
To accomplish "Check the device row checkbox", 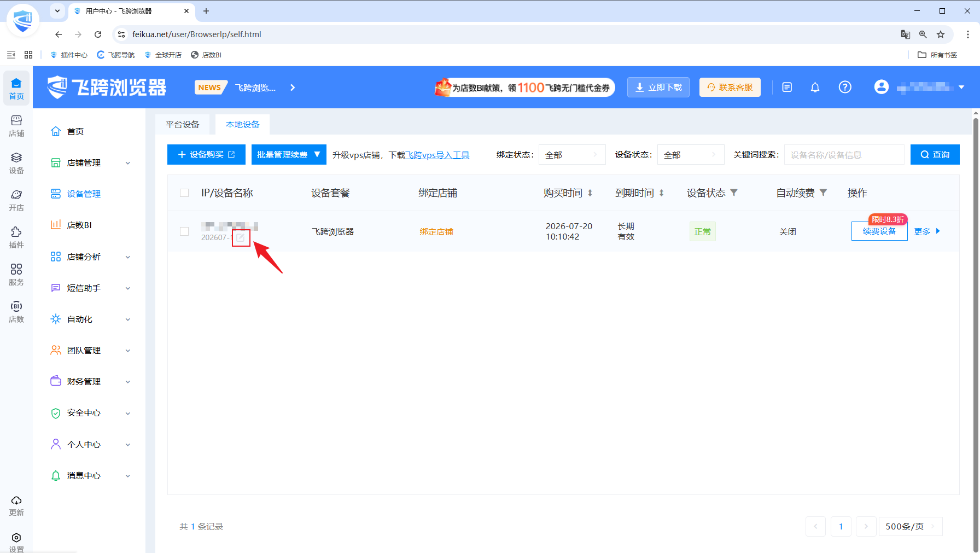I will [x=184, y=231].
